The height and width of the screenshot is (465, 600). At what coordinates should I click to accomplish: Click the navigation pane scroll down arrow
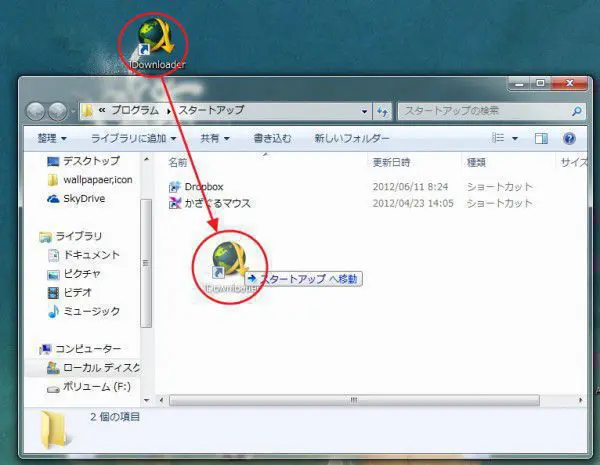146,400
